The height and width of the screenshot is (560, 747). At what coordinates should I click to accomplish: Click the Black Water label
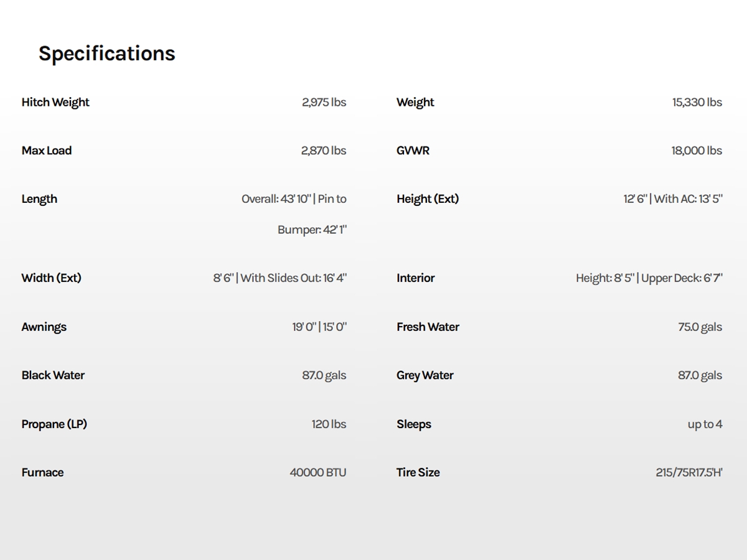pos(53,375)
